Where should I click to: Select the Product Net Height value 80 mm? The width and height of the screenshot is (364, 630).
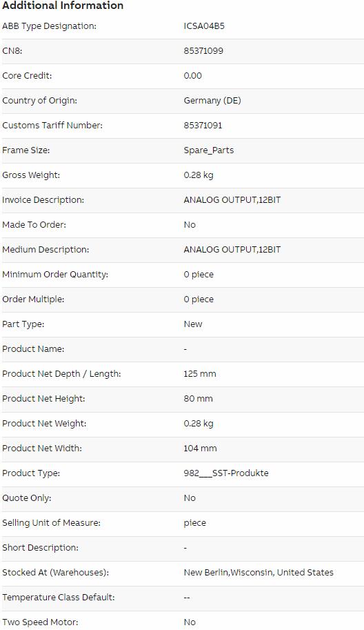[x=199, y=399]
